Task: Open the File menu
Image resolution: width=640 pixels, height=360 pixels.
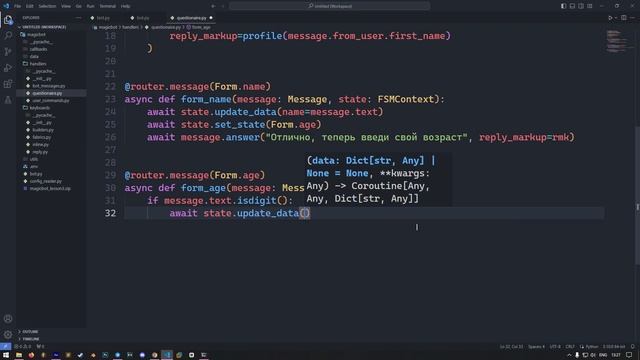Action: coord(18,6)
